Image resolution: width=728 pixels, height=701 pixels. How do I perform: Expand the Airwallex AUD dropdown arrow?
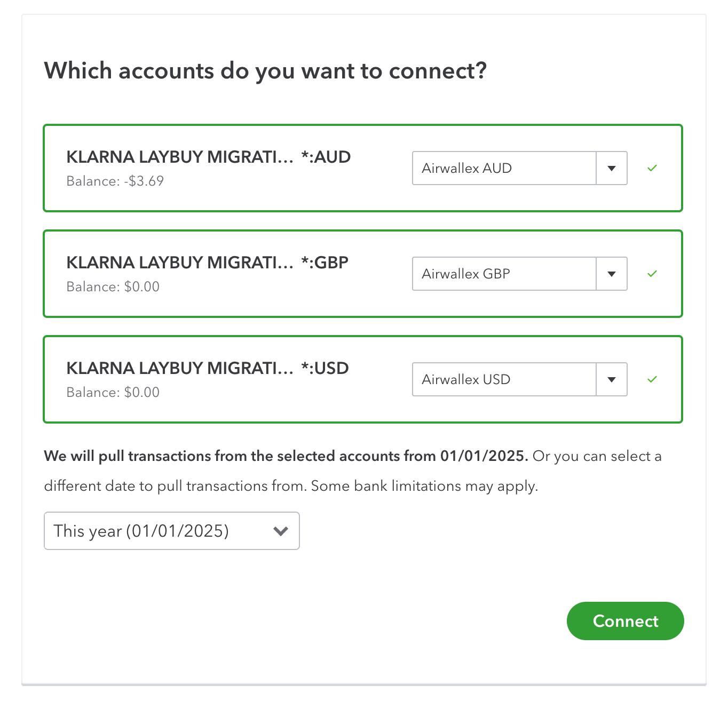(612, 168)
